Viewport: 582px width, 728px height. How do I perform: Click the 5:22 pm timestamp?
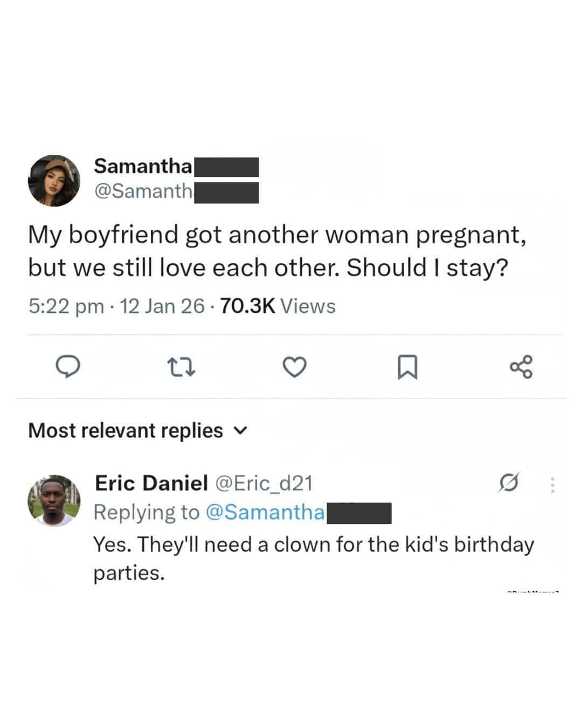pos(66,306)
